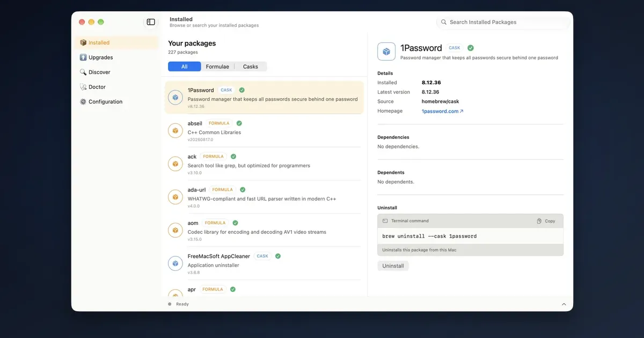The image size is (644, 338).
Task: Go to Upgrades in sidebar
Action: (116, 57)
